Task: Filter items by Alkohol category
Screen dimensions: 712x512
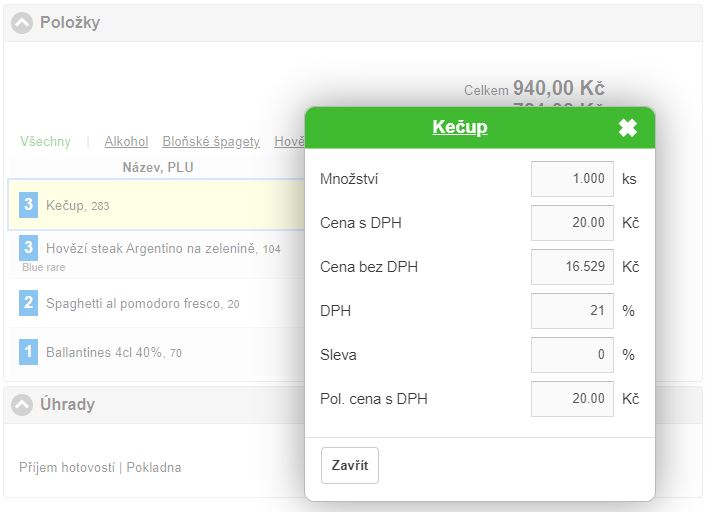Action: pyautogui.click(x=126, y=142)
